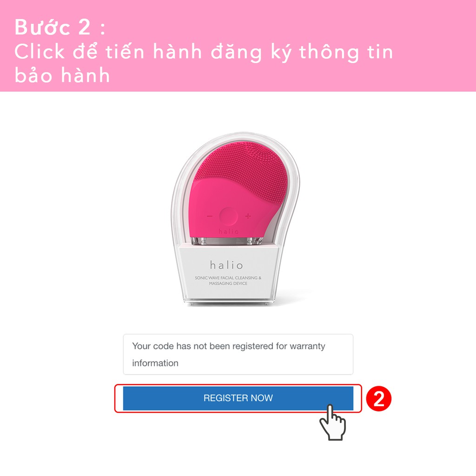Click the 'bảo hành' text in the banner
The image size is (476, 476).
click(62, 75)
